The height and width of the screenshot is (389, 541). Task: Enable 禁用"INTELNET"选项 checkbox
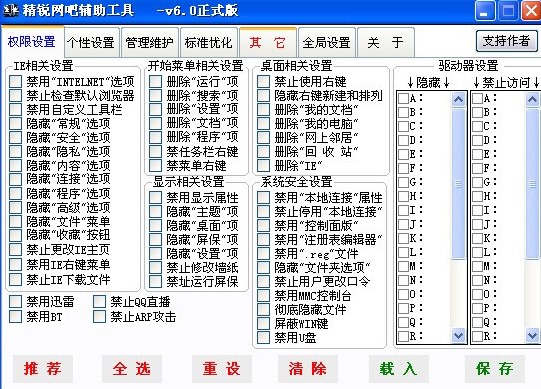point(16,81)
